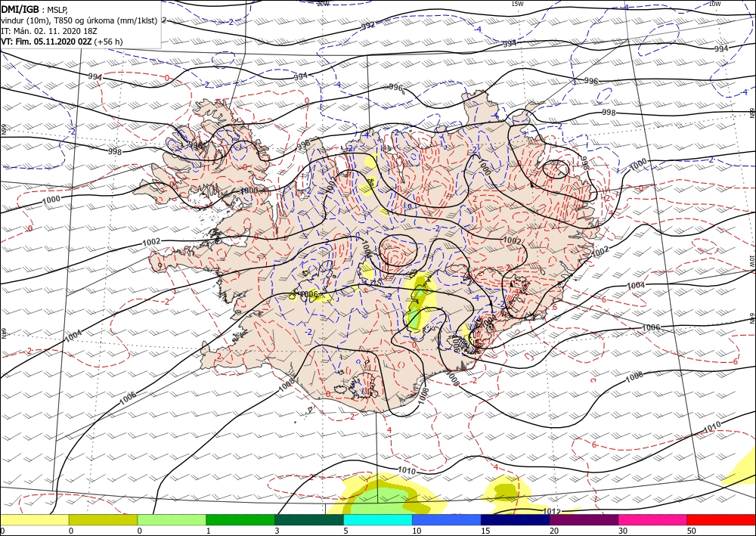The width and height of the screenshot is (756, 536).
Task: Click the legend value '50'
Action: [x=692, y=531]
